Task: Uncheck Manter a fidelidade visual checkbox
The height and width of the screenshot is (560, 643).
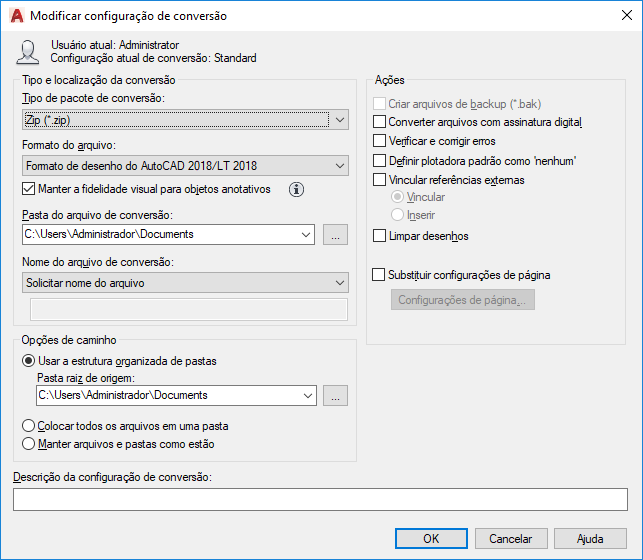Action: click(29, 189)
